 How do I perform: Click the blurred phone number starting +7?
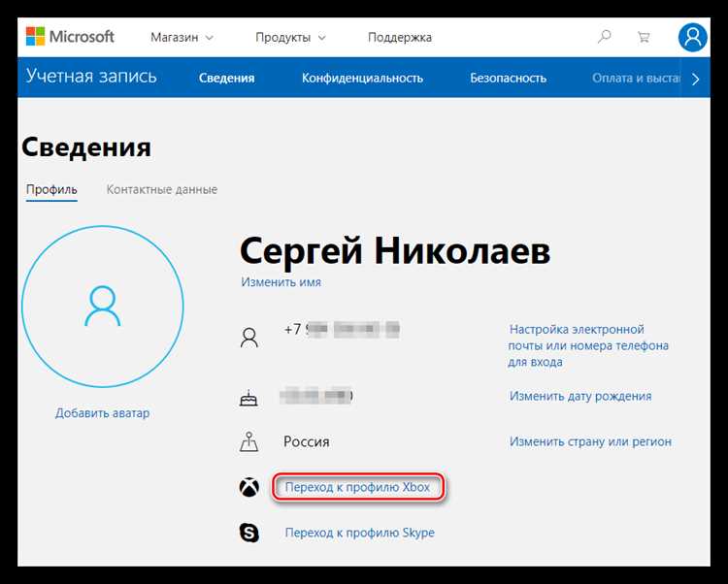point(342,329)
